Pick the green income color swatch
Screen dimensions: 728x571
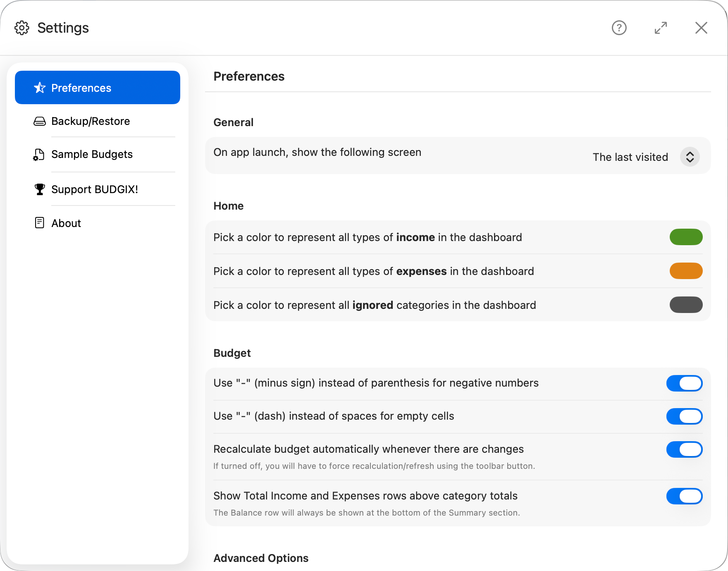[686, 237]
